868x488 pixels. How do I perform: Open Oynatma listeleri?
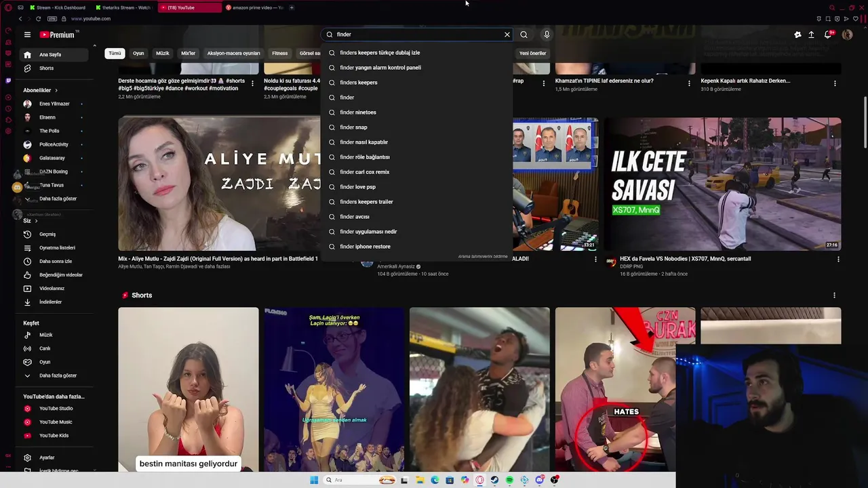[x=54, y=248]
